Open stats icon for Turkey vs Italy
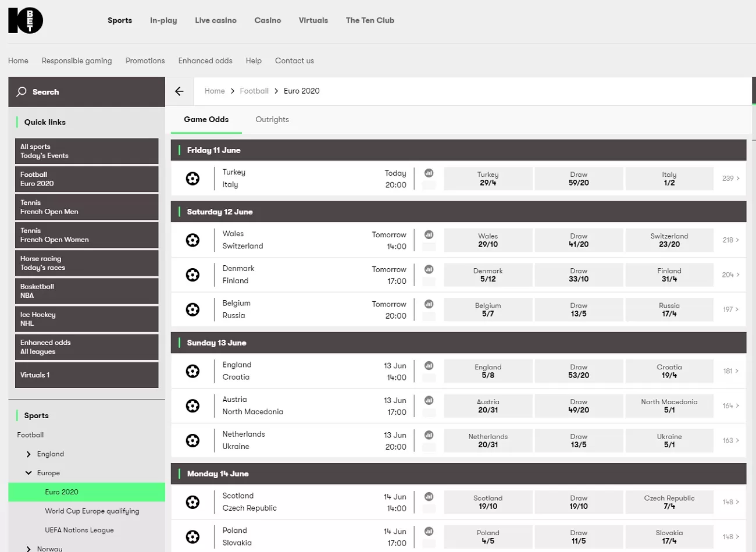The height and width of the screenshot is (552, 756). (x=429, y=173)
